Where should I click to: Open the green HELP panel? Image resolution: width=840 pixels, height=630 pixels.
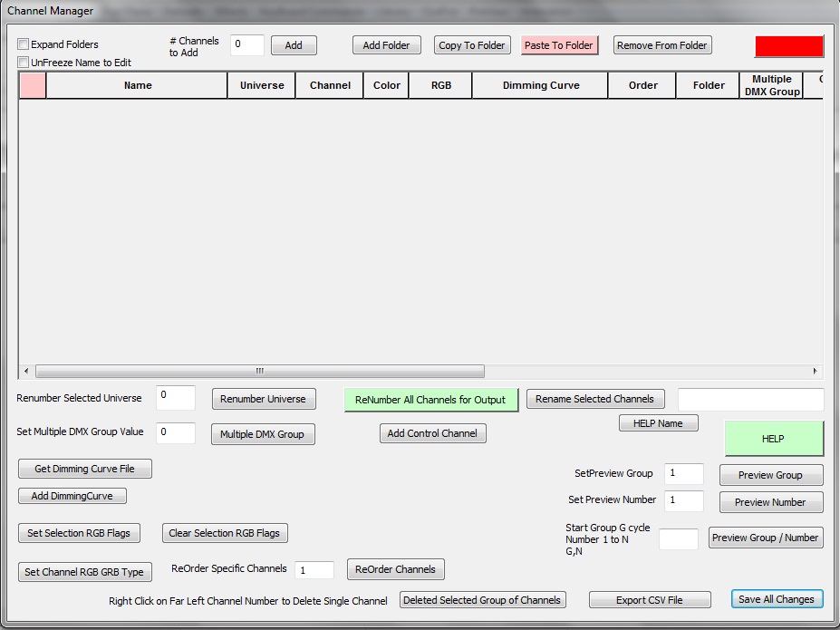[772, 438]
